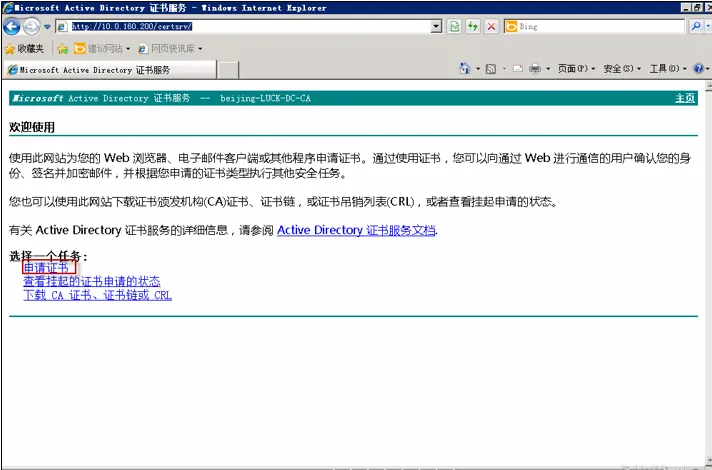Expand the address bar history dropdown
Viewport: 712px width, 470px height.
click(x=436, y=26)
